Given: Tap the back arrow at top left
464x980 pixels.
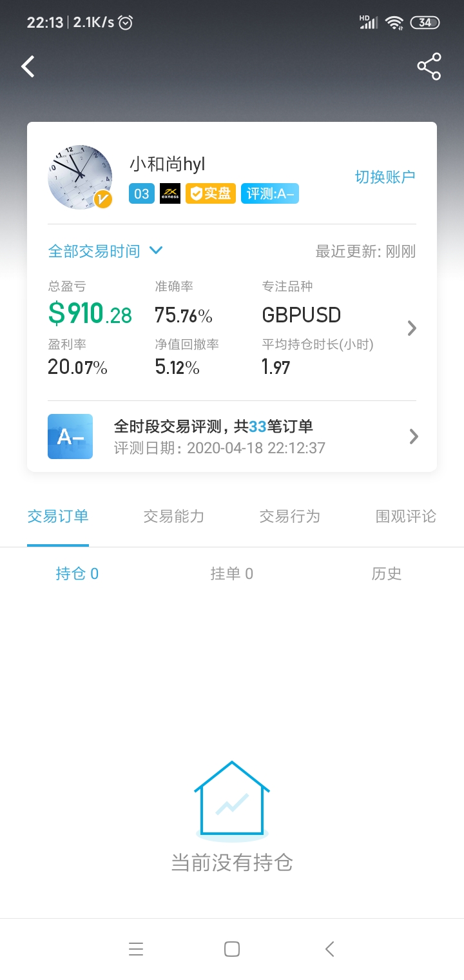Looking at the screenshot, I should 28,66.
